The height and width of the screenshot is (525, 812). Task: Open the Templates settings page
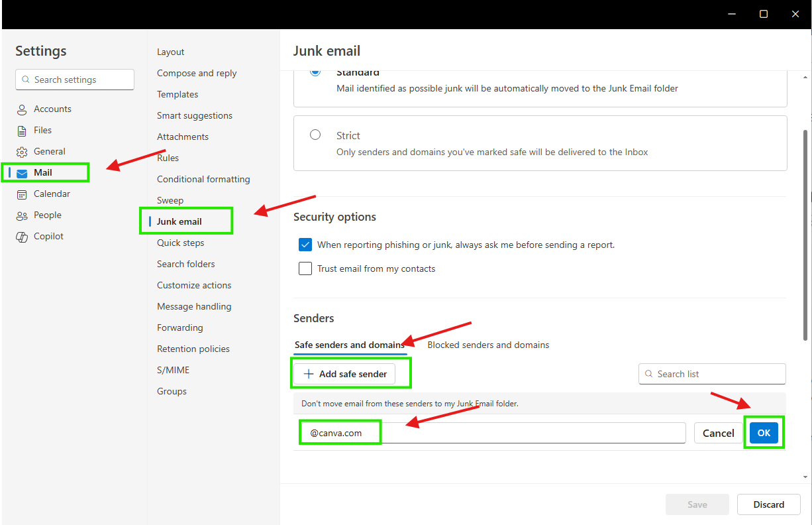(x=178, y=94)
